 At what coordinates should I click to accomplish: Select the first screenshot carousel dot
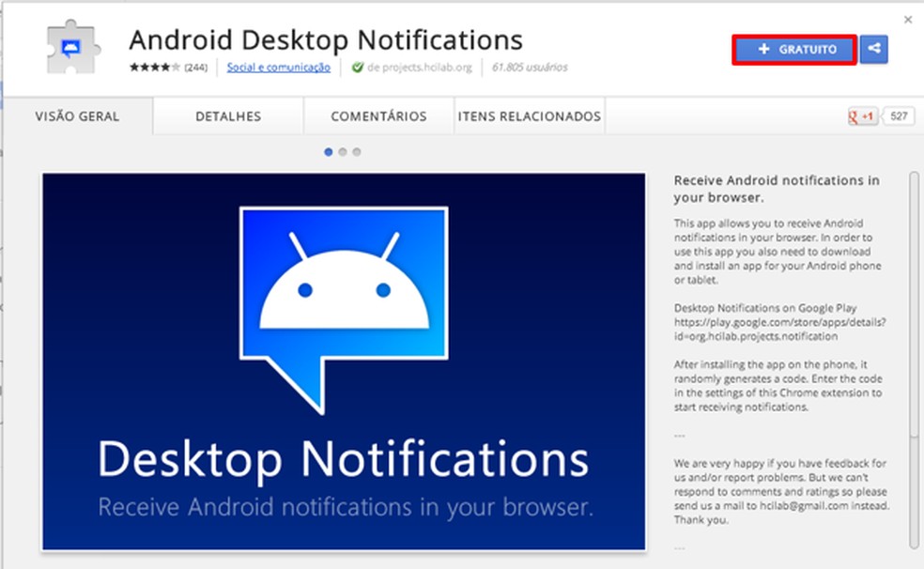tap(329, 152)
